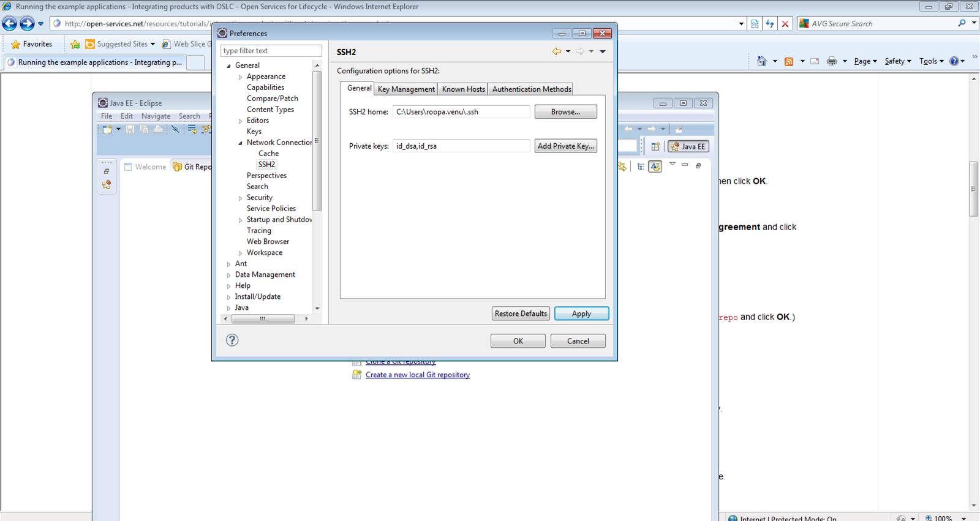Viewport: 980px width, 521px height.
Task: Click the Read Mail icon
Action: [x=815, y=61]
